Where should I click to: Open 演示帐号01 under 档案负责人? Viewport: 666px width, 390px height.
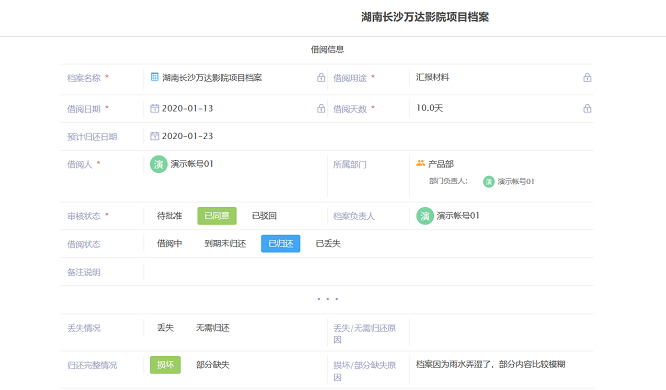point(458,216)
